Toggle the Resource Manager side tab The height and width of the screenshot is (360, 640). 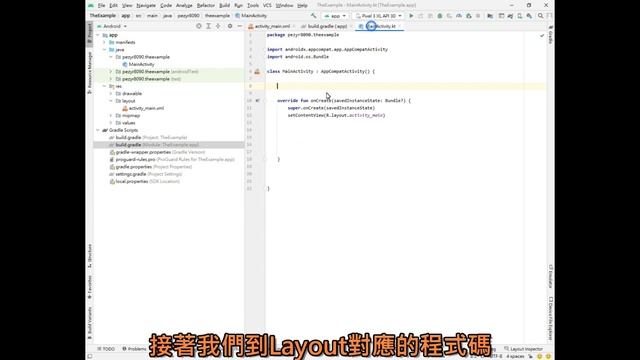[x=90, y=73]
